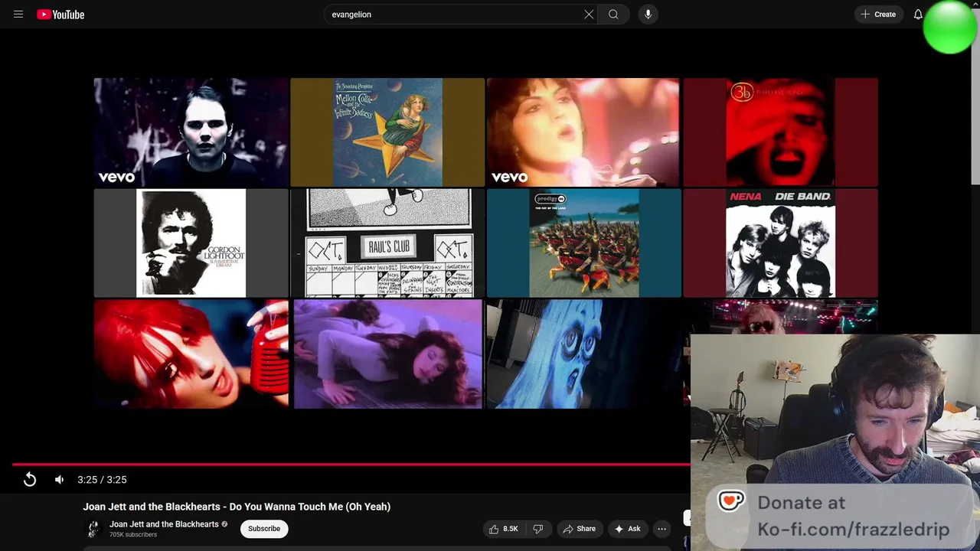Open the Raul's Club calendar thumbnail
The image size is (980, 551).
tap(387, 243)
